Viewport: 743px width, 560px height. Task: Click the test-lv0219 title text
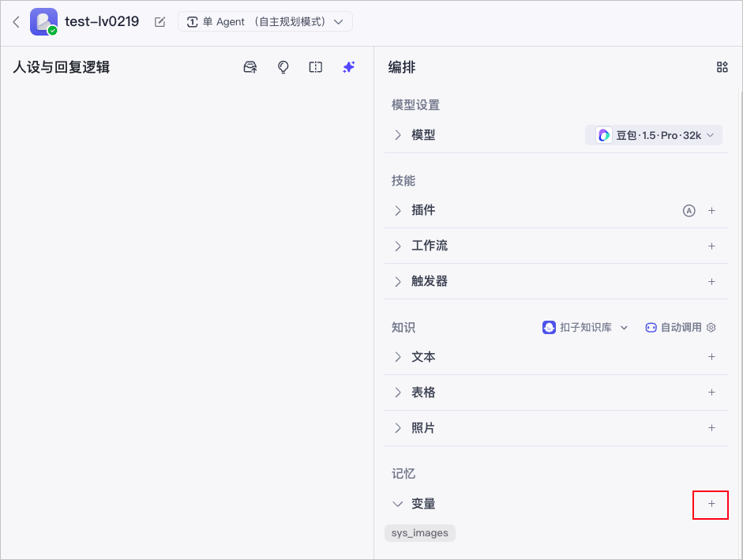(x=102, y=22)
